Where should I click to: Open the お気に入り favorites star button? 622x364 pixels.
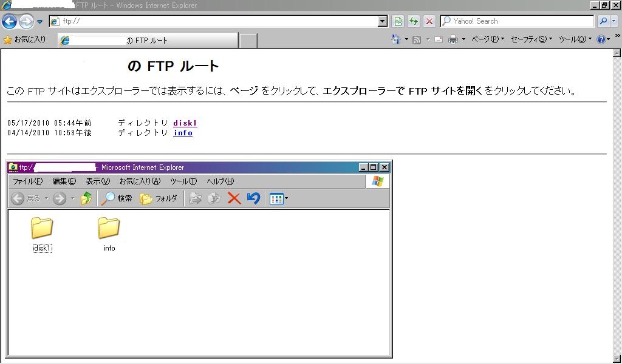24,39
